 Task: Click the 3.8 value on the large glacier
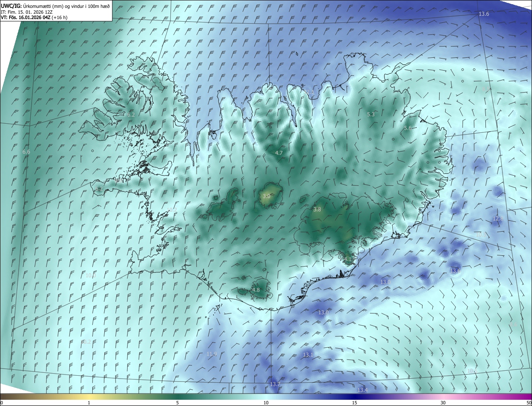coord(317,210)
